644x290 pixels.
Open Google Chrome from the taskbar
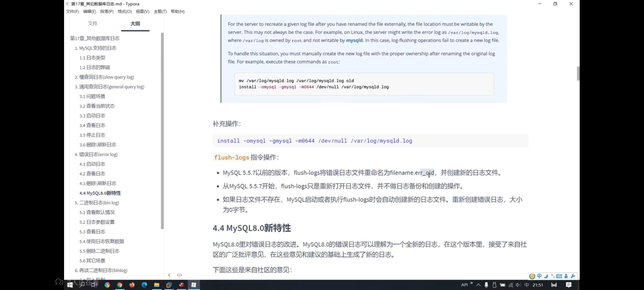(119, 285)
